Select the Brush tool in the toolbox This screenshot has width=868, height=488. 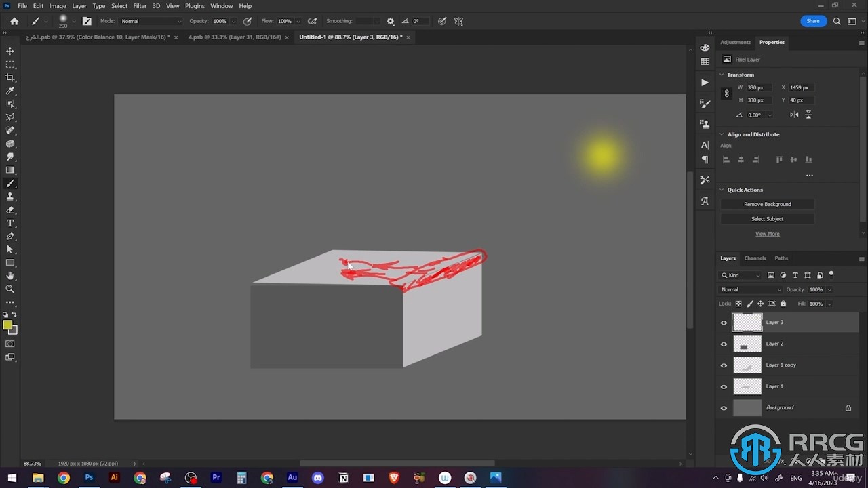[10, 183]
